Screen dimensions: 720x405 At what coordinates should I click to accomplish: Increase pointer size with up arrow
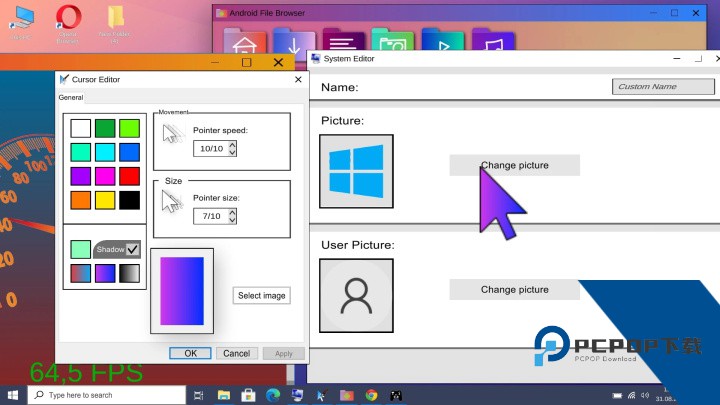pos(232,212)
